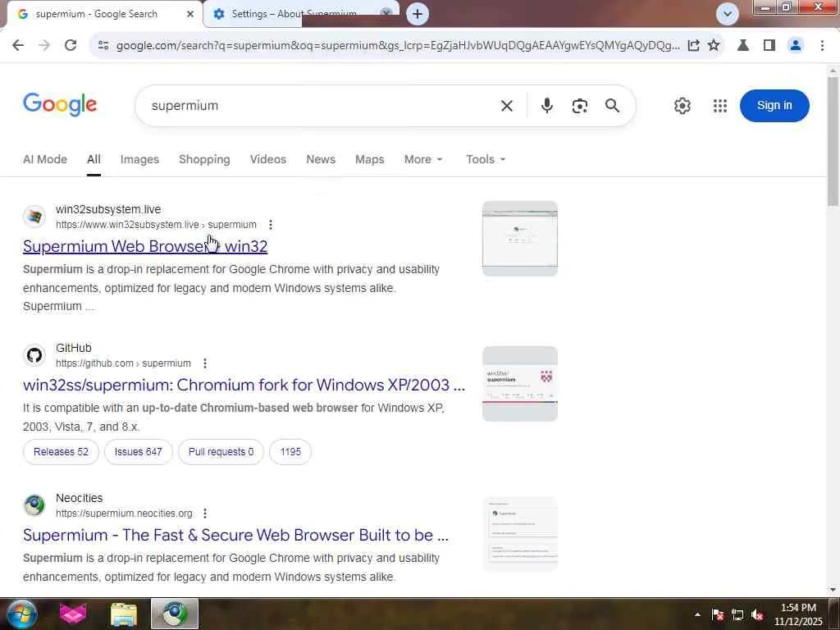Viewport: 840px width, 630px height.
Task: Click the GitHub favicon
Action: pos(34,355)
